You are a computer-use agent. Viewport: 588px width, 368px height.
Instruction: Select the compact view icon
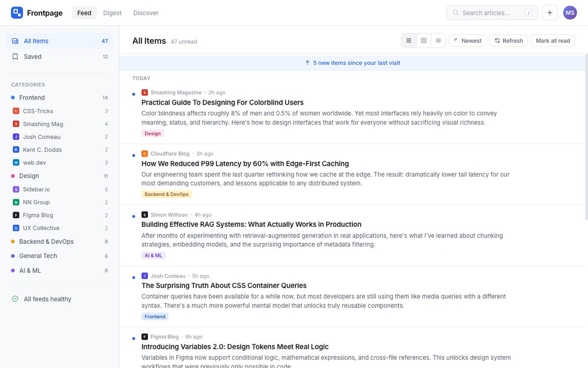pyautogui.click(x=438, y=40)
